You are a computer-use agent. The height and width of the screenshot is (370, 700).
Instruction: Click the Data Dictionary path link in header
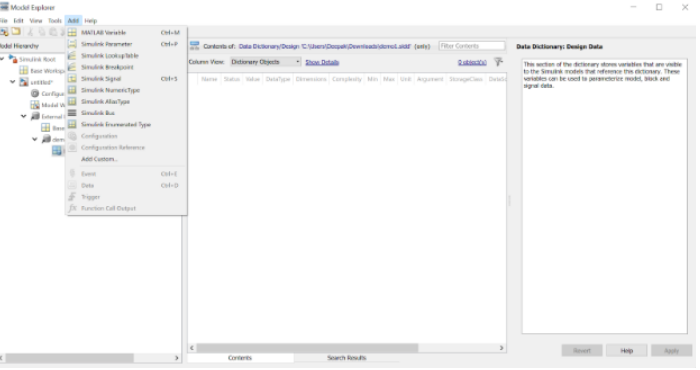[325, 46]
